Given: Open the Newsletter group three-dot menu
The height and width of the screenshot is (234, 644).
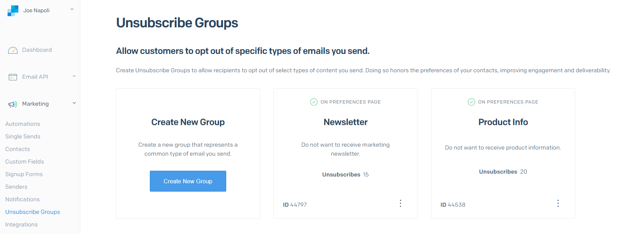Looking at the screenshot, I should coord(401,203).
